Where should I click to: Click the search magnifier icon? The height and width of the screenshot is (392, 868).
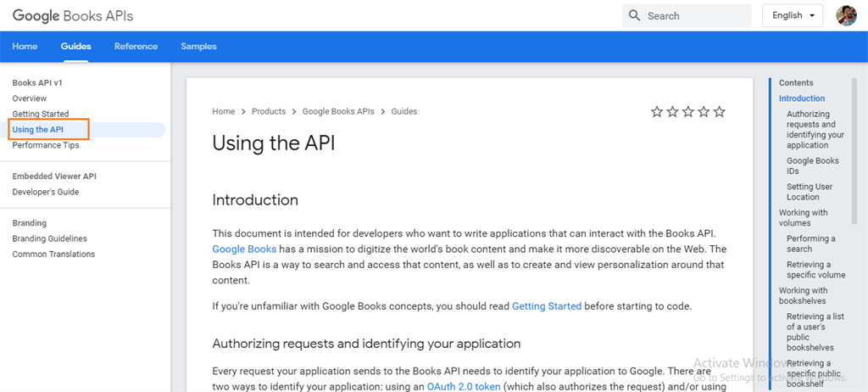(634, 15)
